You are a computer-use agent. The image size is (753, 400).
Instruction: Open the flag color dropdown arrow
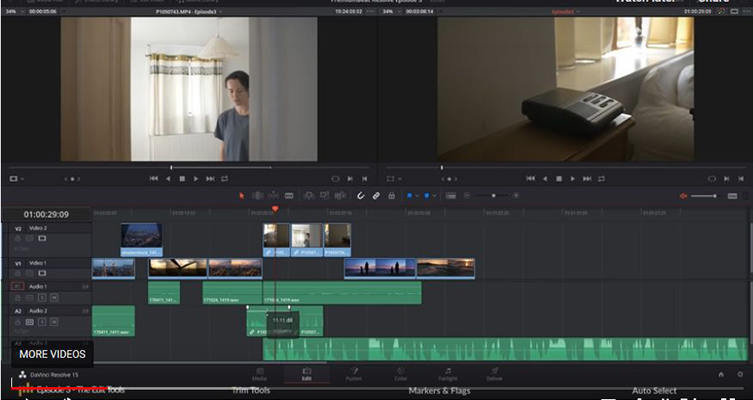tap(416, 196)
